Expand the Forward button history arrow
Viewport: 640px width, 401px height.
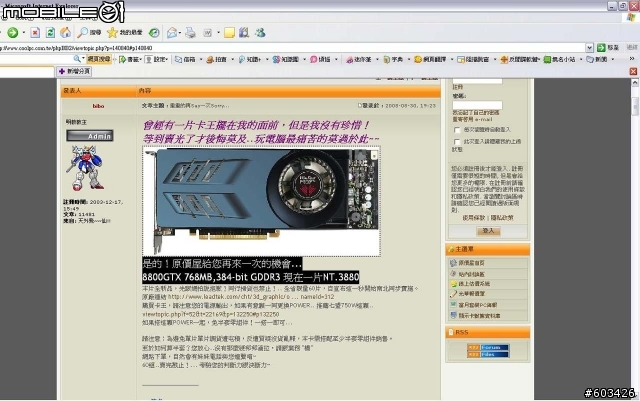(24, 33)
